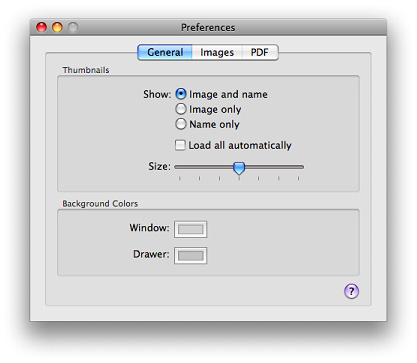Click the Preferences window title text
417x363 pixels.
pyautogui.click(x=208, y=27)
